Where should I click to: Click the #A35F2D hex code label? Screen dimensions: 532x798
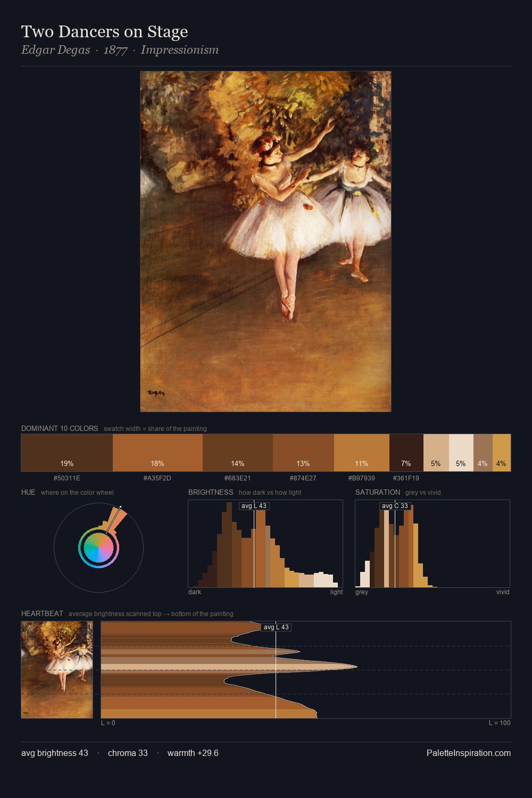point(157,478)
